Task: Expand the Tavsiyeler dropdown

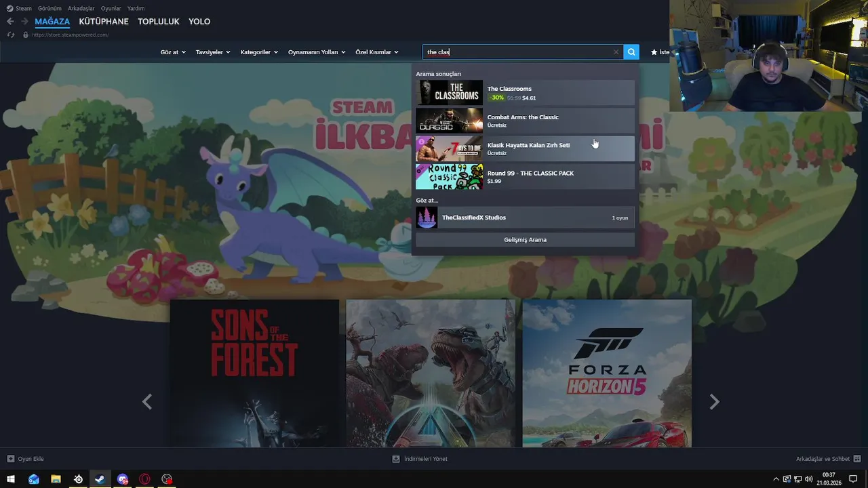Action: pos(213,52)
